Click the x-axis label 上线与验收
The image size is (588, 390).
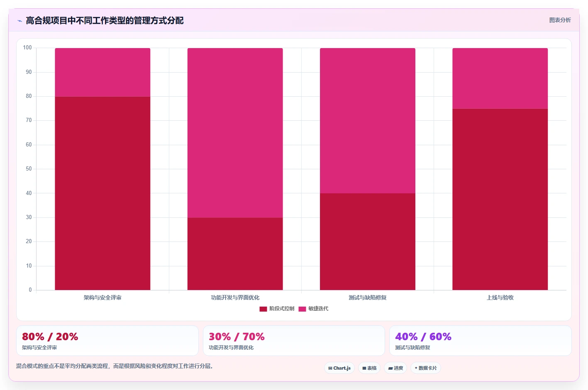(500, 297)
